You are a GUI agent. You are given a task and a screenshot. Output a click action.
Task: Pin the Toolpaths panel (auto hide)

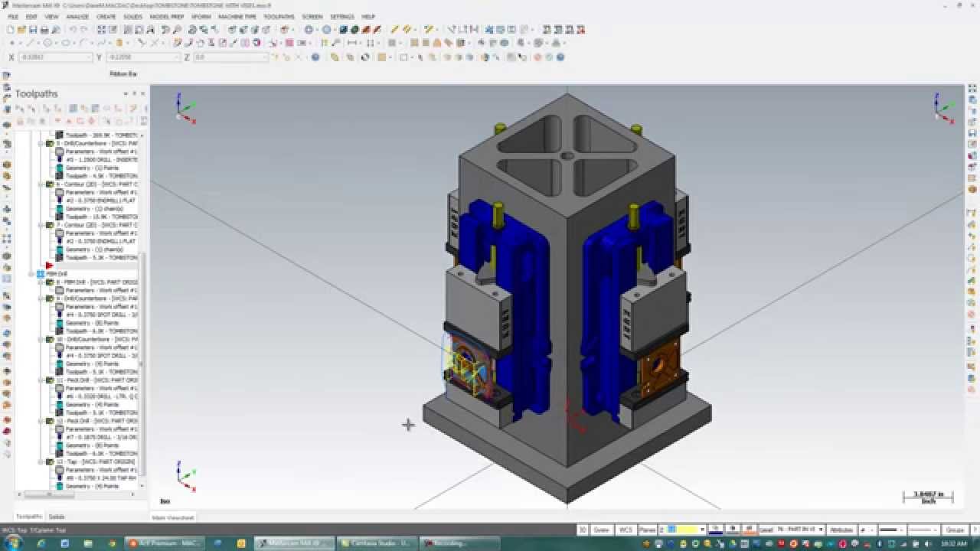[x=135, y=93]
